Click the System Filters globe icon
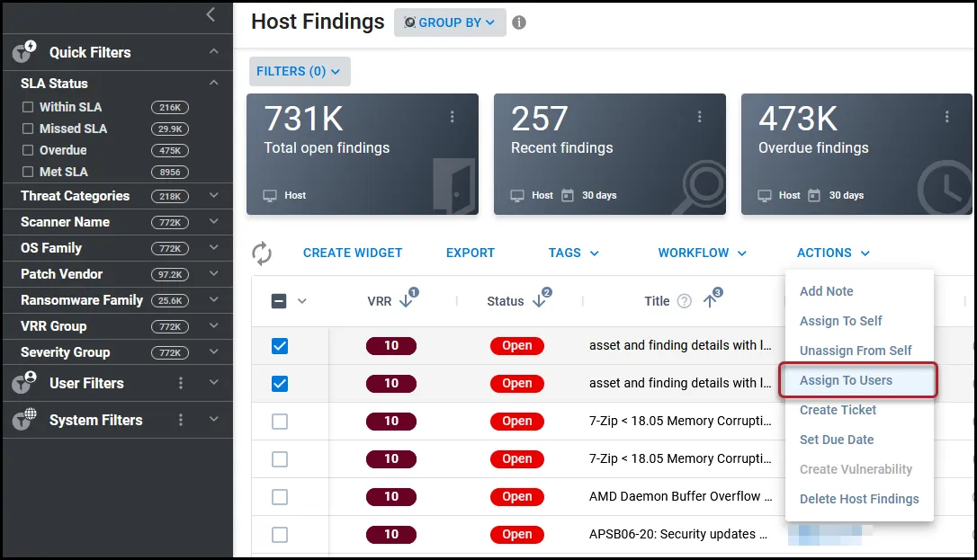The image size is (977, 560). (24, 420)
